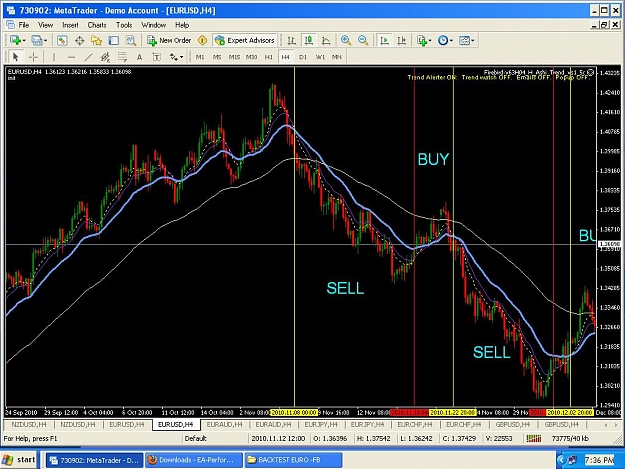Screen dimensions: 625x469
Task: Select the Crosshair tool
Action: click(33, 57)
